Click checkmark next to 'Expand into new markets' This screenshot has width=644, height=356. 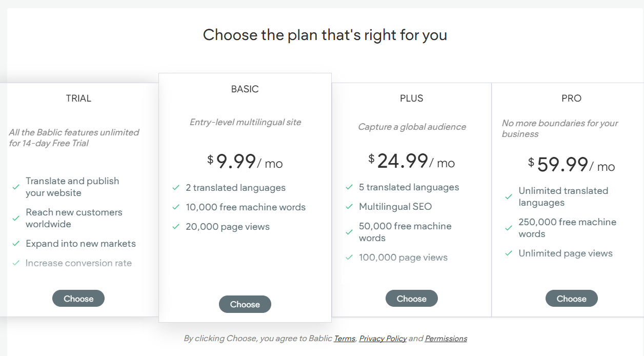tap(16, 244)
